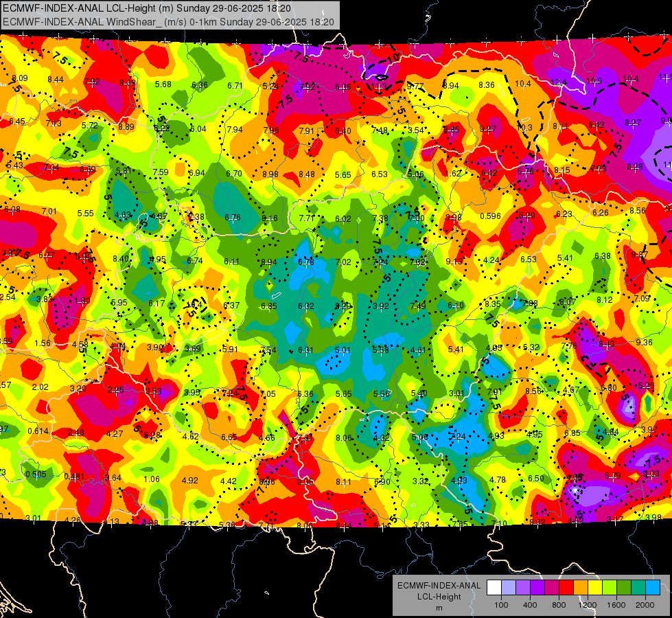
Task: Click the pale lavender legend swatch
Action: [509, 588]
